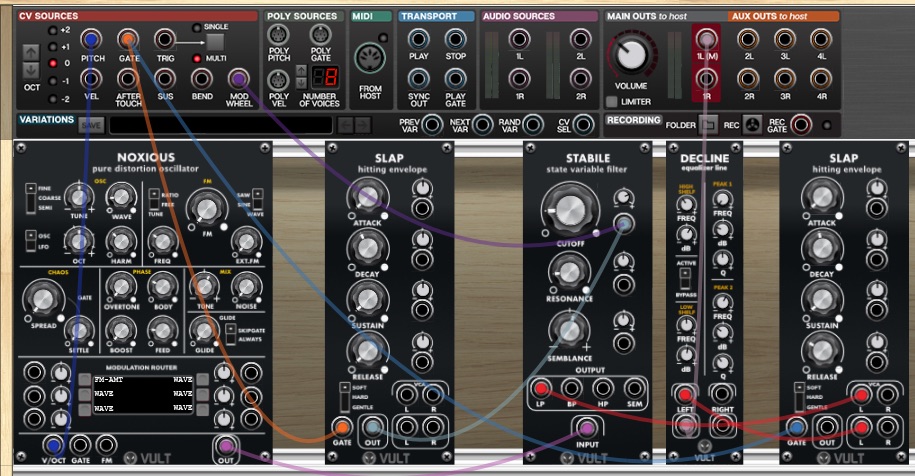Click the POLY GATE connector
This screenshot has height=476, width=915.
320,35
